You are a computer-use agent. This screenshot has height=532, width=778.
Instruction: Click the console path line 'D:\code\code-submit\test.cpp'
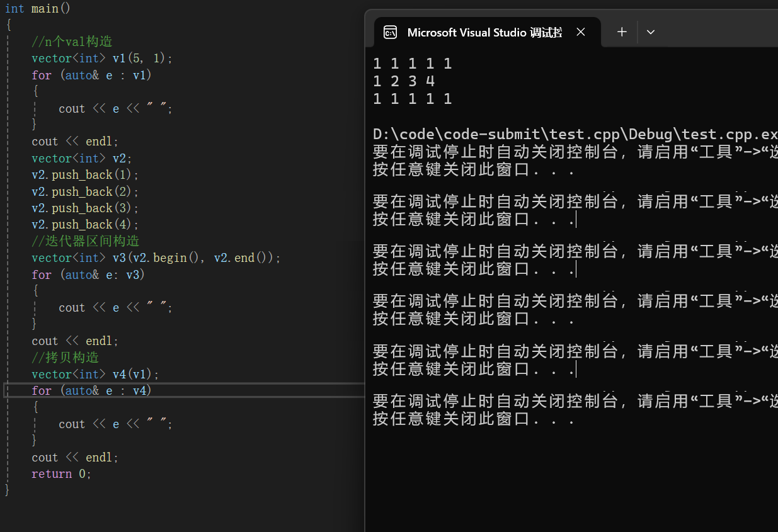[575, 134]
